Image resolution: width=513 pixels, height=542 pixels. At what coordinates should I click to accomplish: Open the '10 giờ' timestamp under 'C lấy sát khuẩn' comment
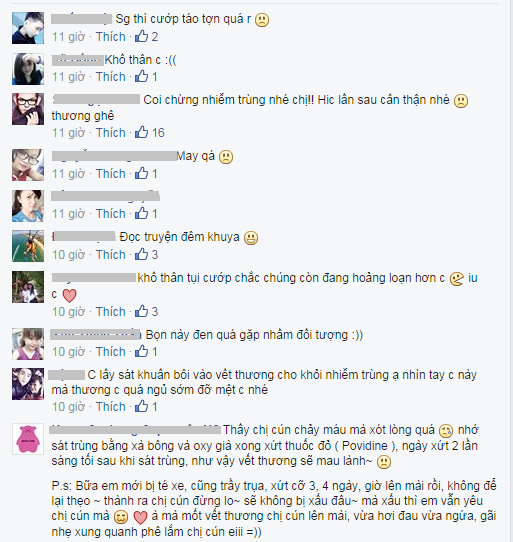68,407
